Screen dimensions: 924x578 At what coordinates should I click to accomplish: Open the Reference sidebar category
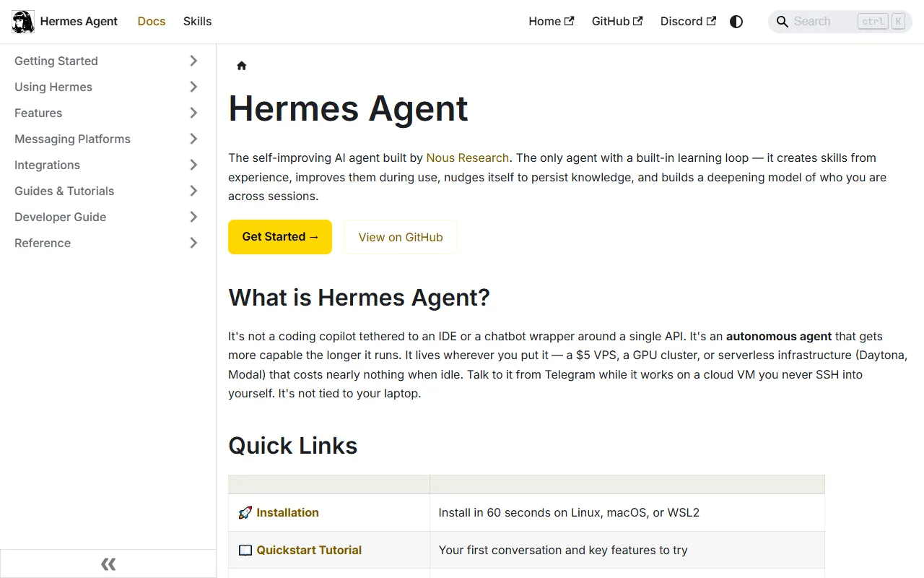43,243
